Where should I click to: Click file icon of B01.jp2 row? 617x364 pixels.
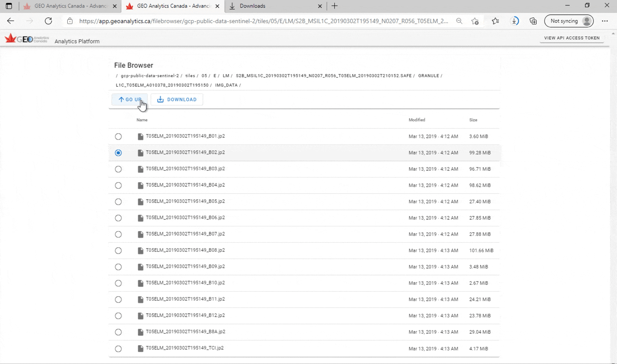click(140, 137)
